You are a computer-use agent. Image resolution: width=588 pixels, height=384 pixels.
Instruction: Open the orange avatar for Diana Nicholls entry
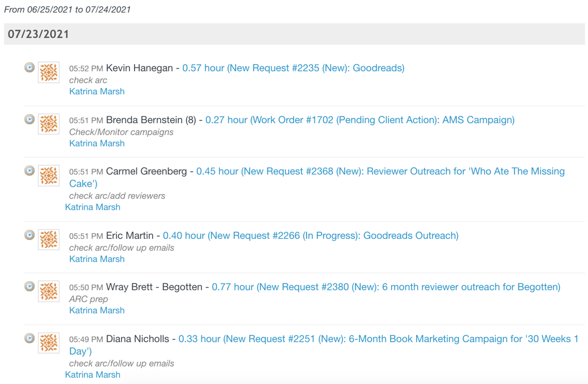tap(49, 343)
